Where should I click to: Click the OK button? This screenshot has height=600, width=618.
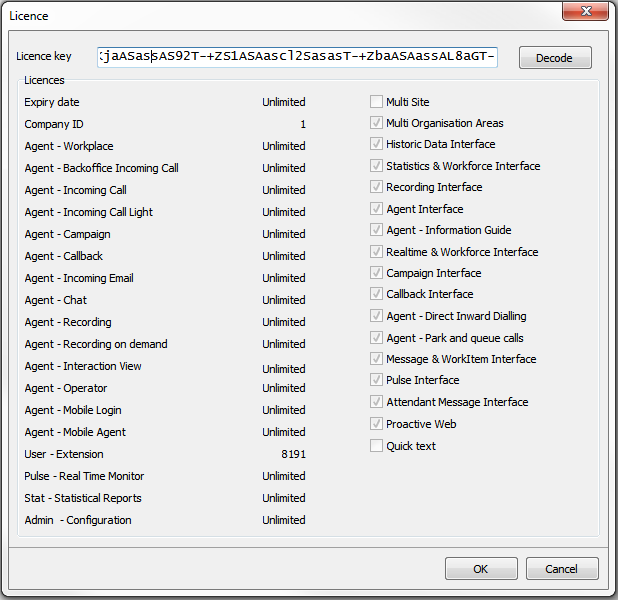(x=481, y=569)
